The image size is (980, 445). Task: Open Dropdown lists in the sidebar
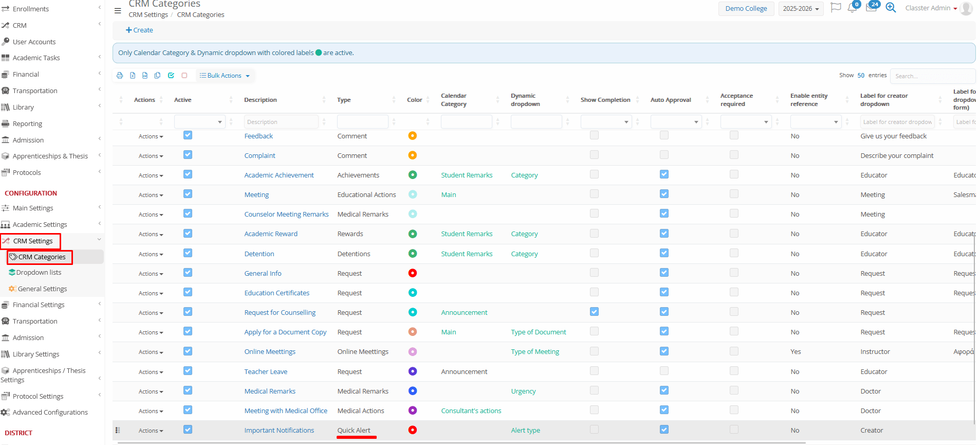[39, 273]
